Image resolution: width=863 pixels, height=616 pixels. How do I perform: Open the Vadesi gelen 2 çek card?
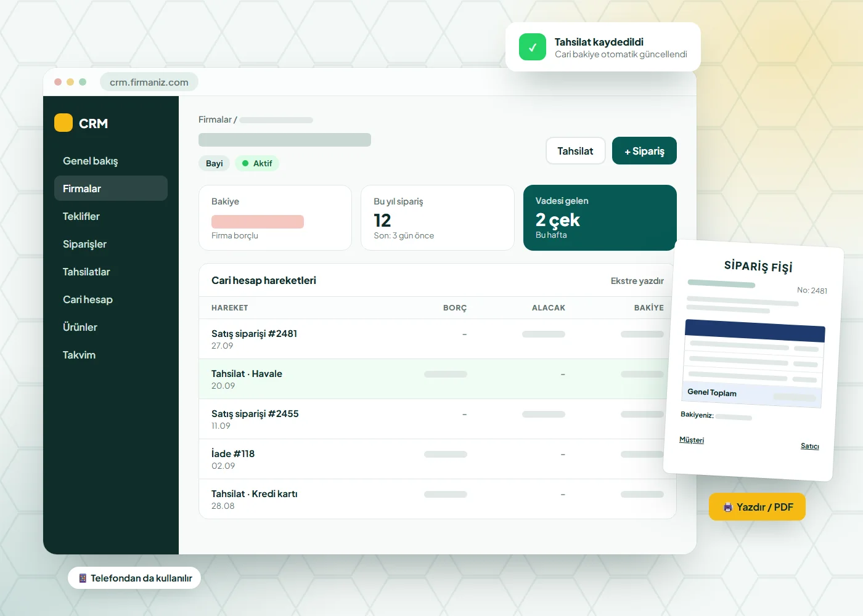coord(600,218)
